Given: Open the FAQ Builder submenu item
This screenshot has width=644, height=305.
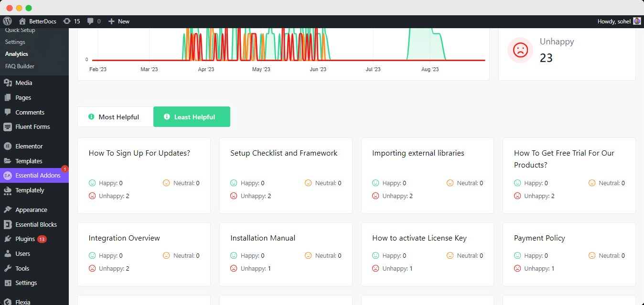Looking at the screenshot, I should pos(20,66).
